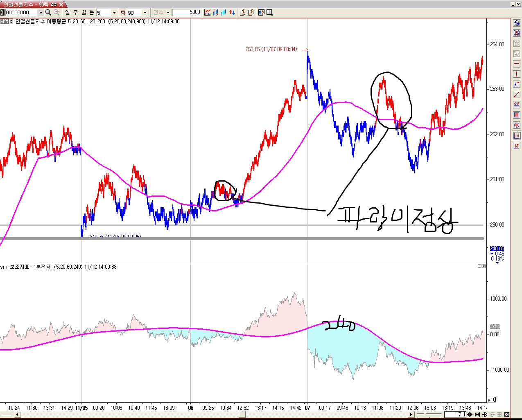Click the grid layout icon in top toolbar

pos(269,13)
